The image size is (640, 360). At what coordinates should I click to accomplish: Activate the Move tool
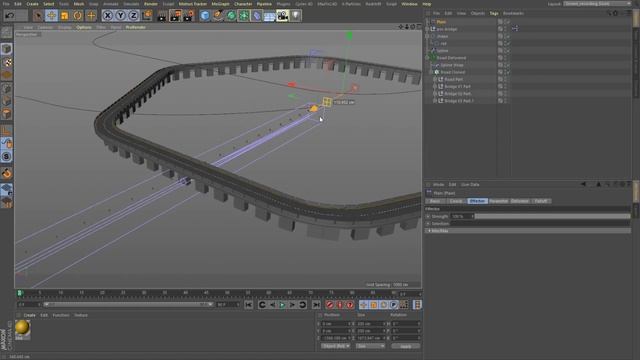click(x=51, y=16)
